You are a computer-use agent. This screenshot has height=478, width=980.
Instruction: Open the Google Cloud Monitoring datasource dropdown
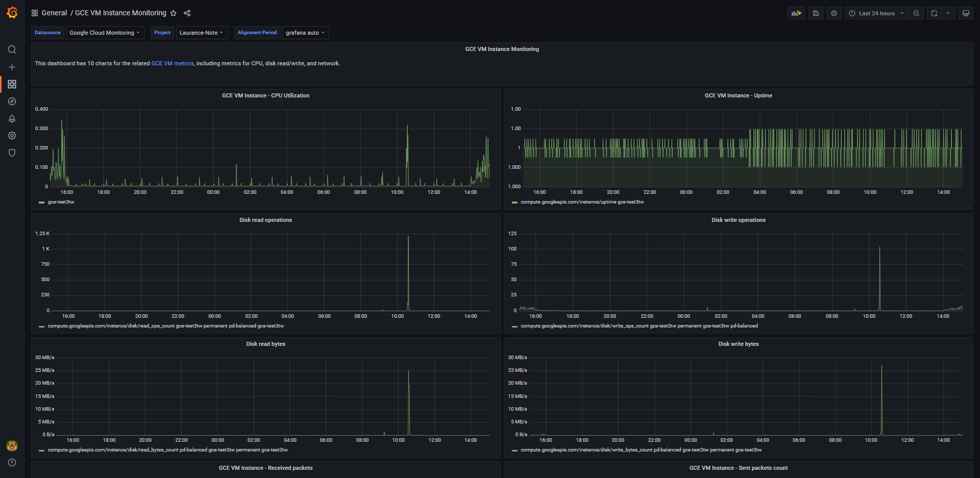coord(105,33)
